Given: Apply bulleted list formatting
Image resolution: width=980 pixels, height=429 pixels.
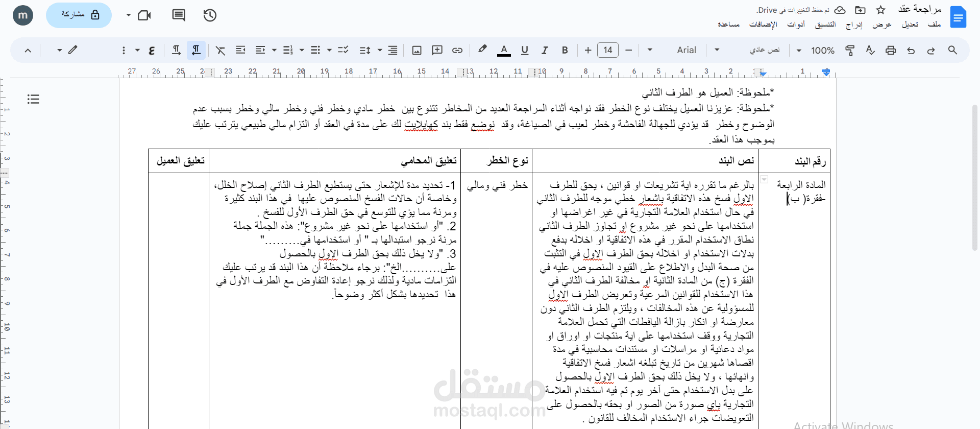Looking at the screenshot, I should click(x=315, y=50).
